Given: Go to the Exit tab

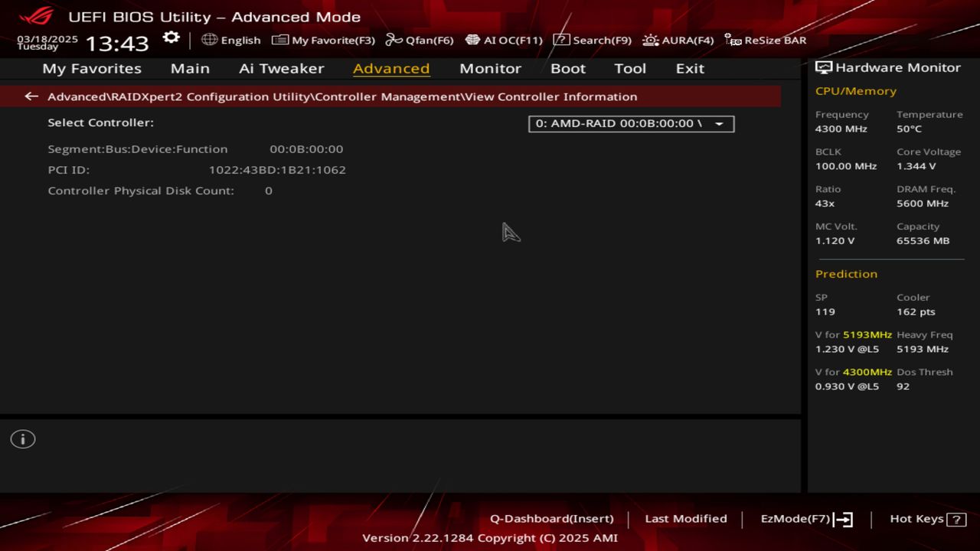Looking at the screenshot, I should (x=690, y=68).
